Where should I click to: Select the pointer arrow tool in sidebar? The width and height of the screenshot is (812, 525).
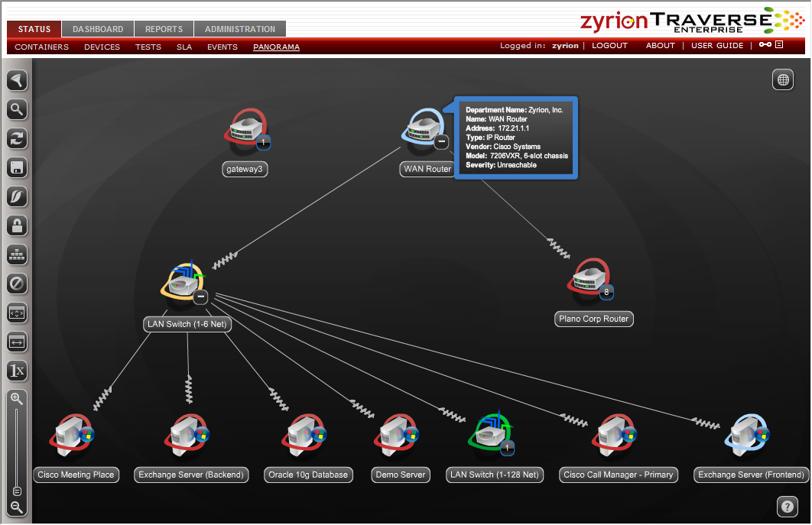[x=17, y=80]
